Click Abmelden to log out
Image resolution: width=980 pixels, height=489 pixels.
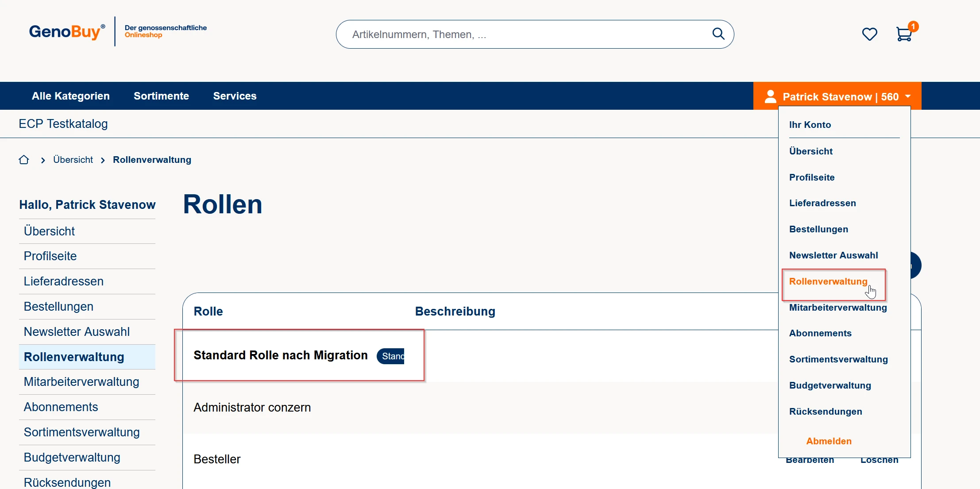click(x=829, y=441)
